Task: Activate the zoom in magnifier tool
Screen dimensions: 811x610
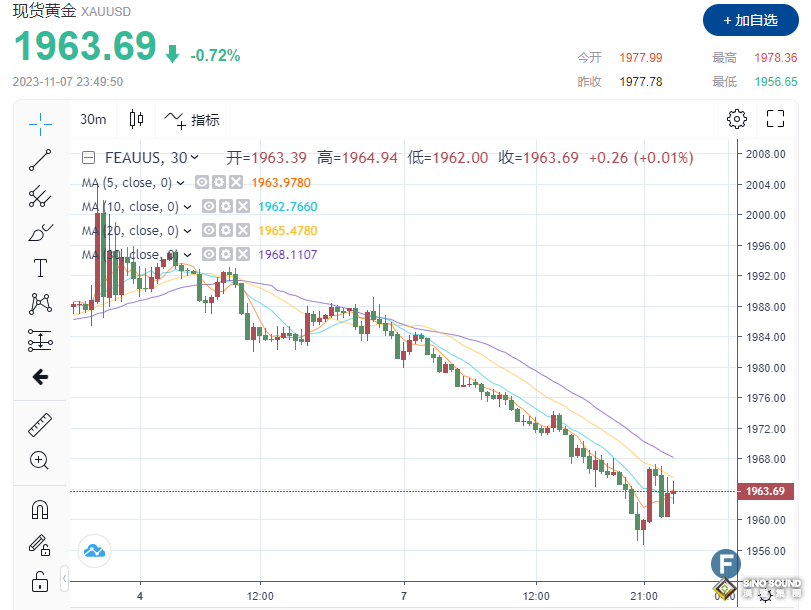Action: click(40, 460)
